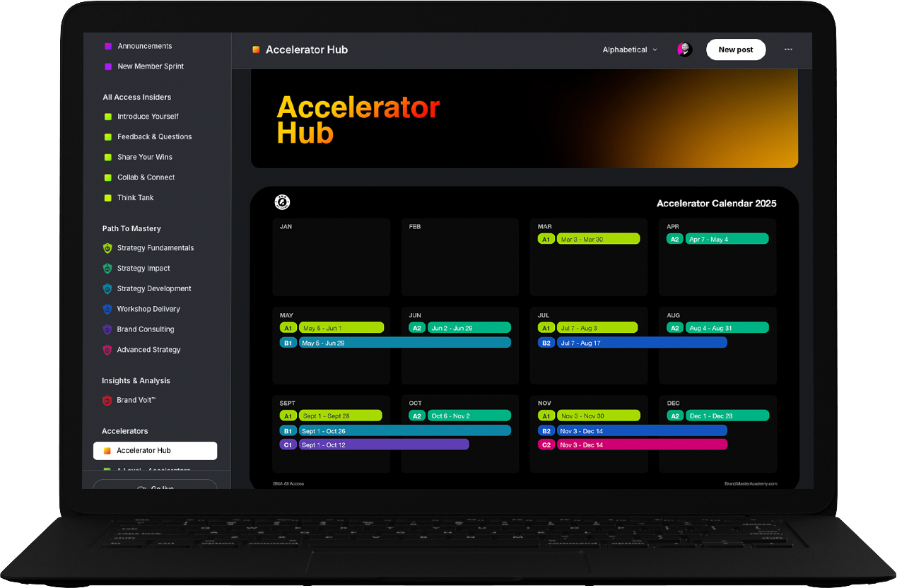The image size is (897, 588).
Task: Click the "Apr 7 - May 4" calendar bar
Action: click(727, 239)
